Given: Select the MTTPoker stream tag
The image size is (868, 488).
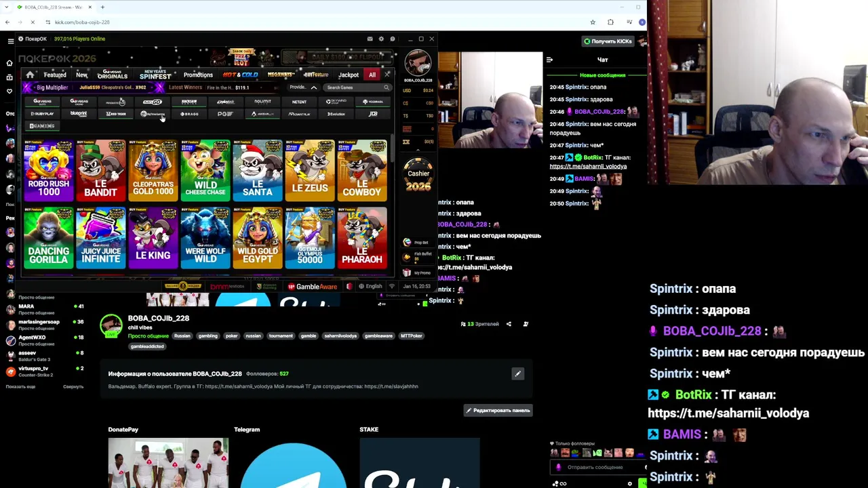Looking at the screenshot, I should click(411, 335).
